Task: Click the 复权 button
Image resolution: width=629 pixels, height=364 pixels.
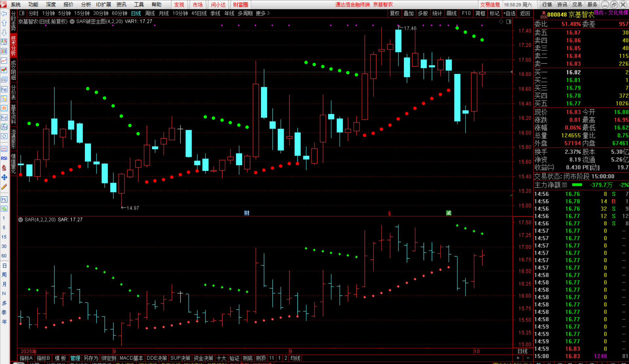Action: [394, 13]
